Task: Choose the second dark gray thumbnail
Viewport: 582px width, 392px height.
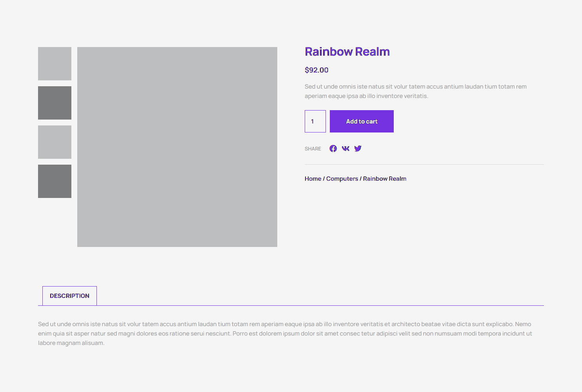Action: click(55, 103)
